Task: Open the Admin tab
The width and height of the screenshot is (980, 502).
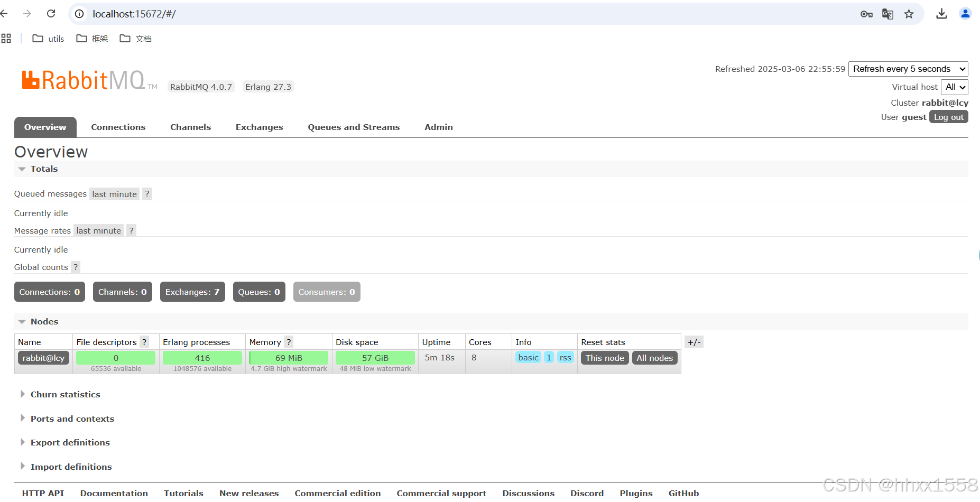Action: [x=439, y=127]
